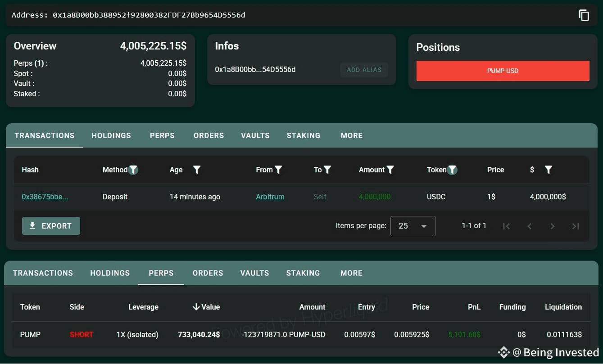The width and height of the screenshot is (603, 364).
Task: Click the 733,040.24$ position value
Action: click(x=199, y=334)
